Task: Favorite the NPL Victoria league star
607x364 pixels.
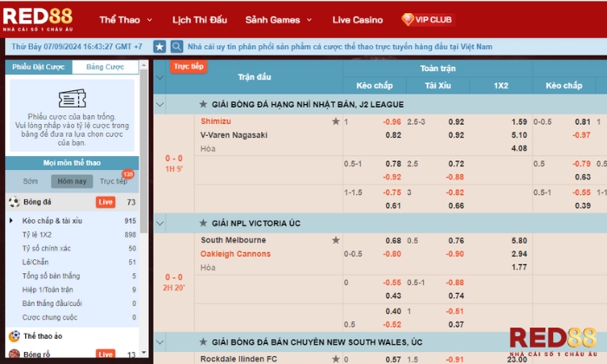Action: click(x=203, y=223)
